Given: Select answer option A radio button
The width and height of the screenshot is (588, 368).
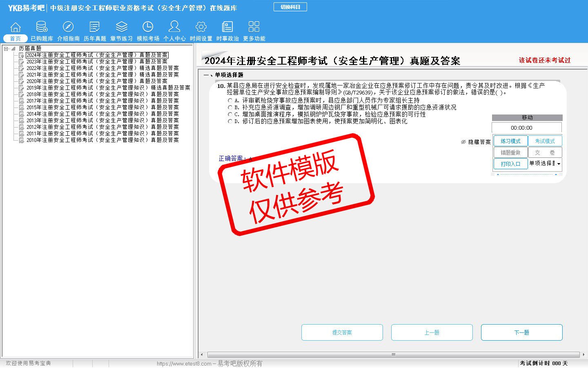Looking at the screenshot, I should [x=230, y=101].
